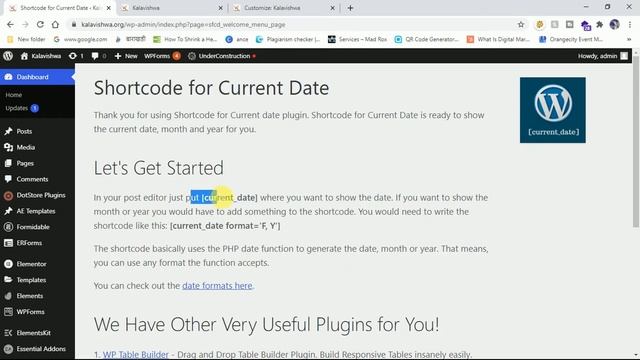Show more bookmarks with the chevron

(x=629, y=39)
